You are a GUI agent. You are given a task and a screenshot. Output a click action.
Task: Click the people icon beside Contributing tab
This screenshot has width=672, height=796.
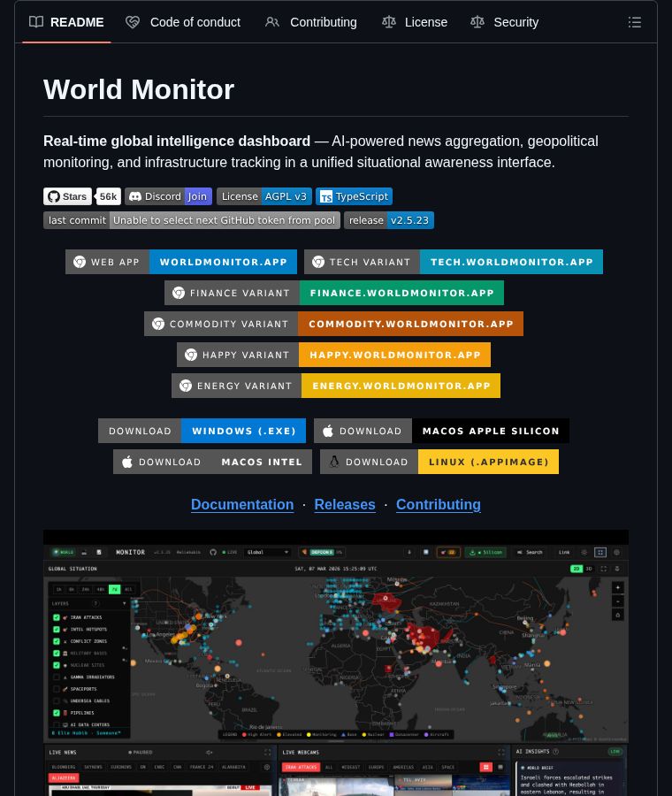pyautogui.click(x=272, y=22)
